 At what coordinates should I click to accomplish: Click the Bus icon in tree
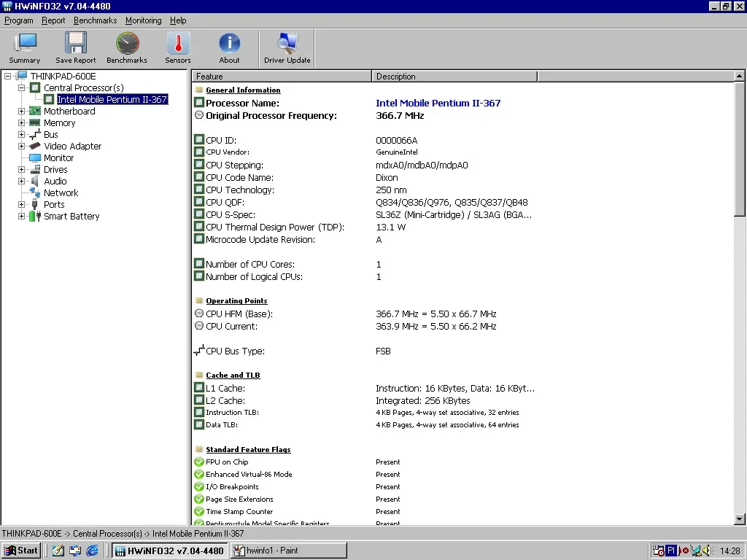35,134
